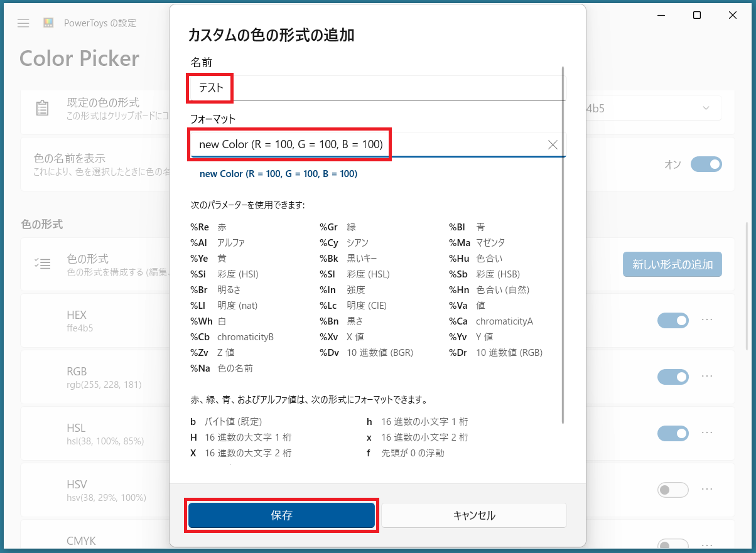The width and height of the screenshot is (756, 553).
Task: Open the ellipsis menu for CMYK format
Action: [707, 544]
